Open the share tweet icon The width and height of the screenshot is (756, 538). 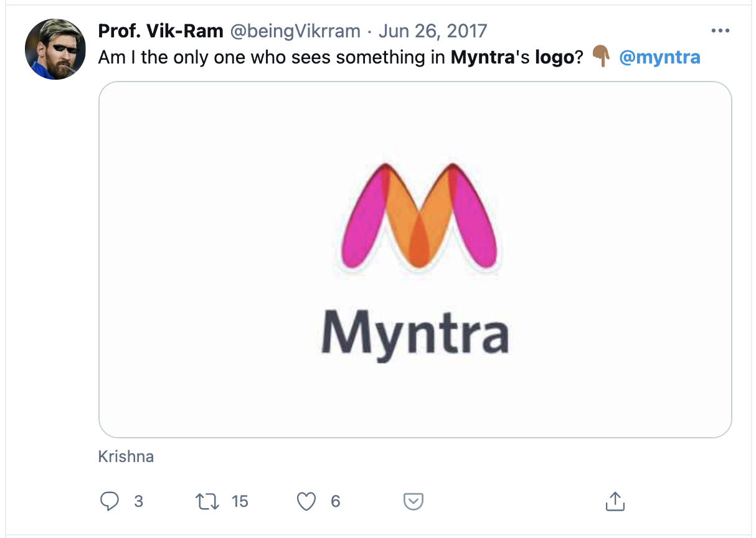(x=615, y=501)
